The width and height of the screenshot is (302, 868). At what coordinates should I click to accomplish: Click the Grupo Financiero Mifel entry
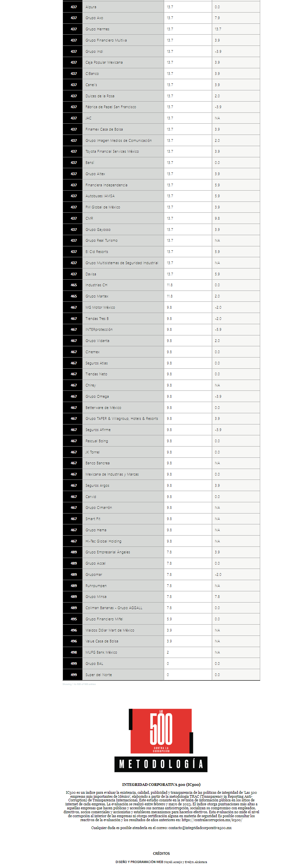click(x=104, y=619)
